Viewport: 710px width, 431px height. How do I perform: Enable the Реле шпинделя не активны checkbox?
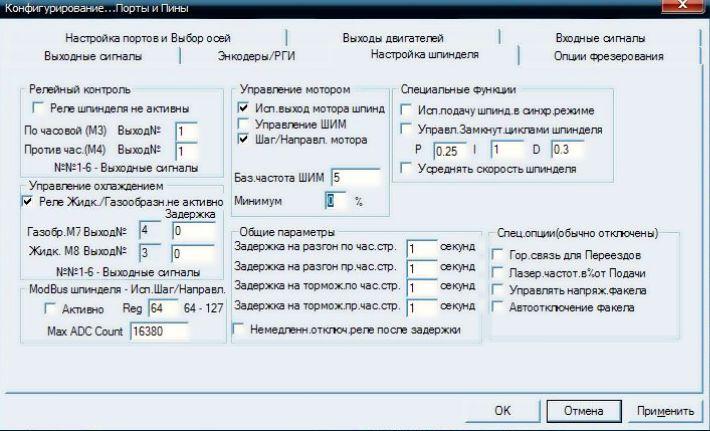[x=39, y=108]
